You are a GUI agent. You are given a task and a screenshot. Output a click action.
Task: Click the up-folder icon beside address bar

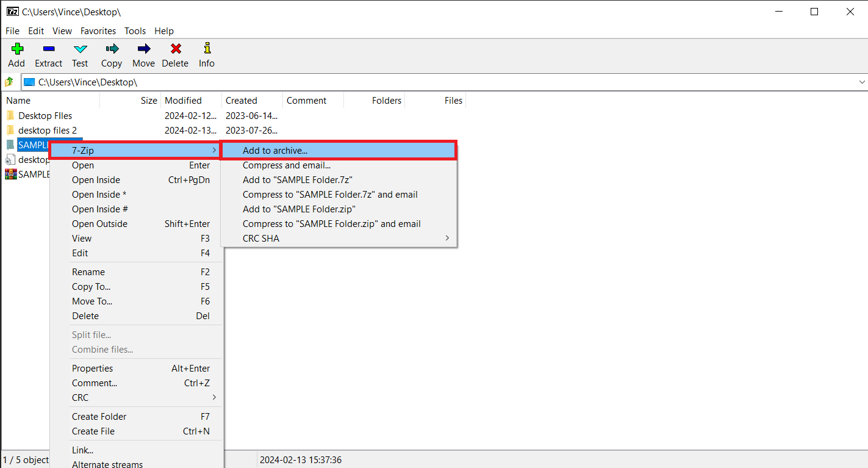9,82
